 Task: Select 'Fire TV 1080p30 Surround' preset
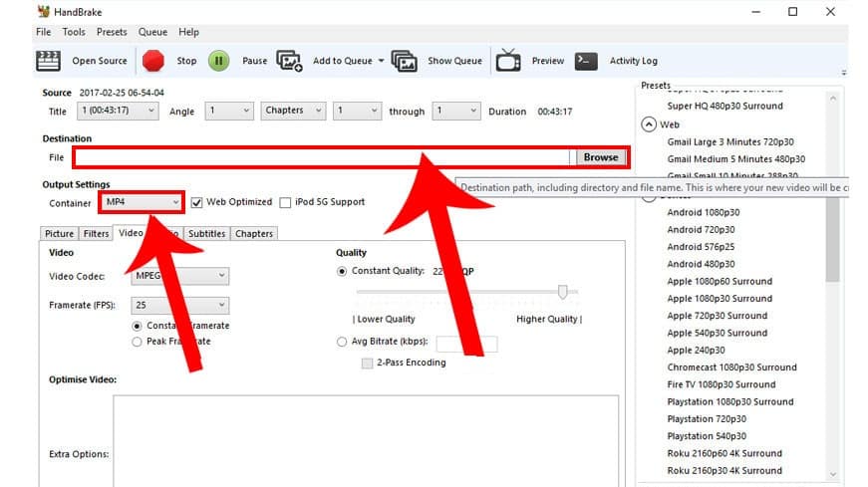(x=722, y=384)
